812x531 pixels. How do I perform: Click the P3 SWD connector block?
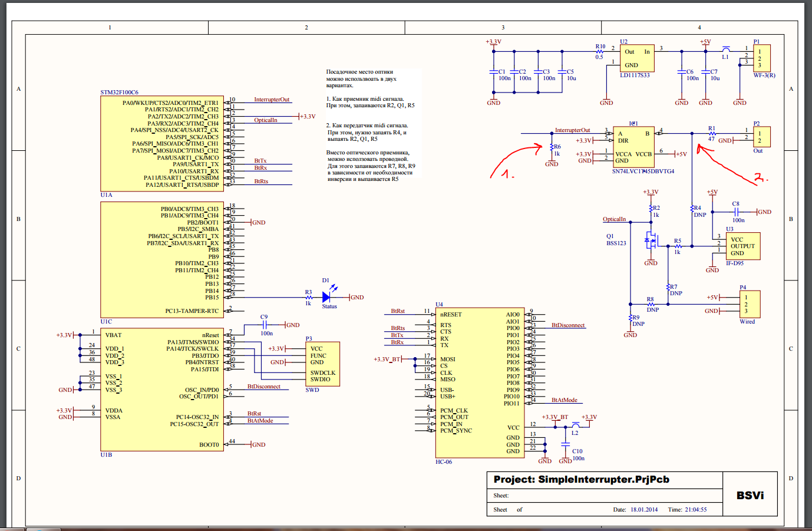coord(322,364)
